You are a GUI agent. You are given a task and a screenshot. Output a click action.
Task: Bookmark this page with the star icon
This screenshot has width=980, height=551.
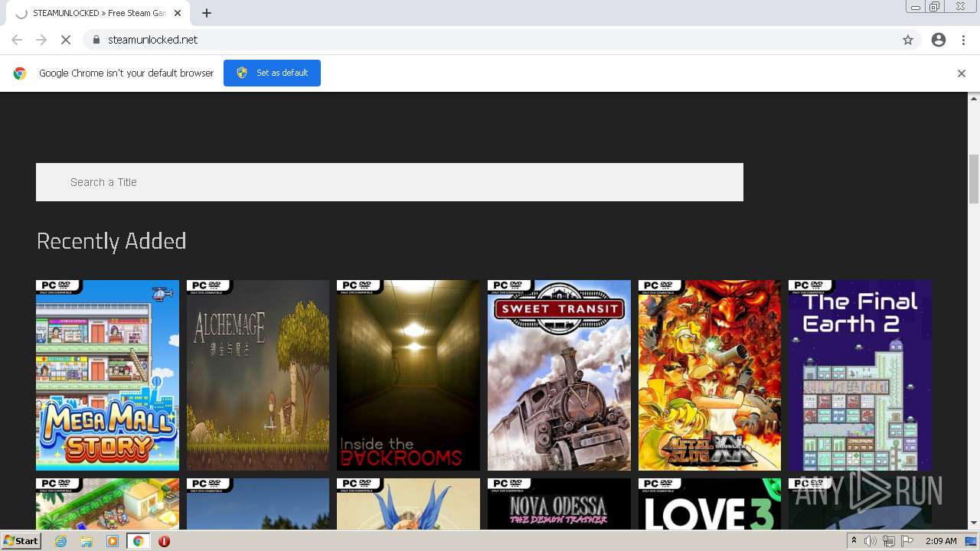click(x=908, y=40)
